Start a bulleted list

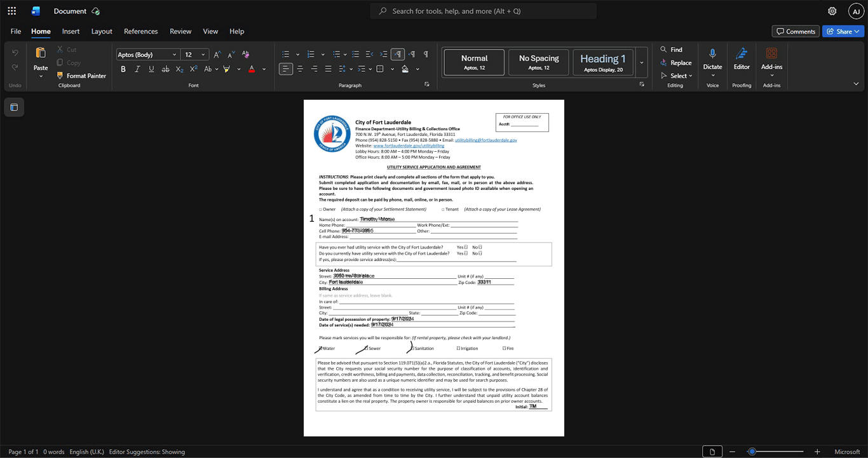286,54
